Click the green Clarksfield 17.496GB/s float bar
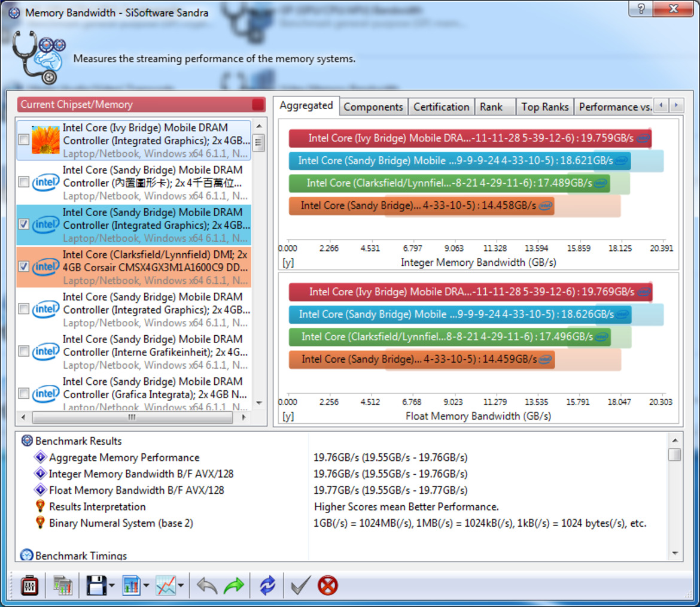The height and width of the screenshot is (607, 700). click(x=449, y=336)
